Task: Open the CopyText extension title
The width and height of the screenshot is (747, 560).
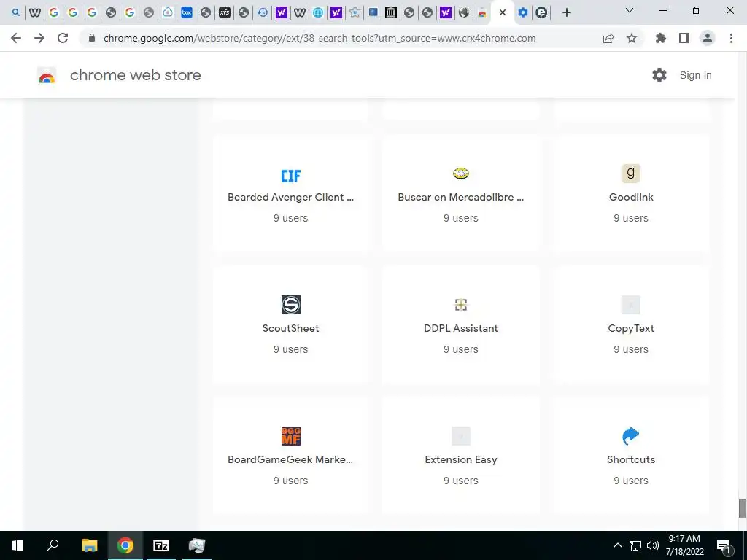Action: coord(631,329)
